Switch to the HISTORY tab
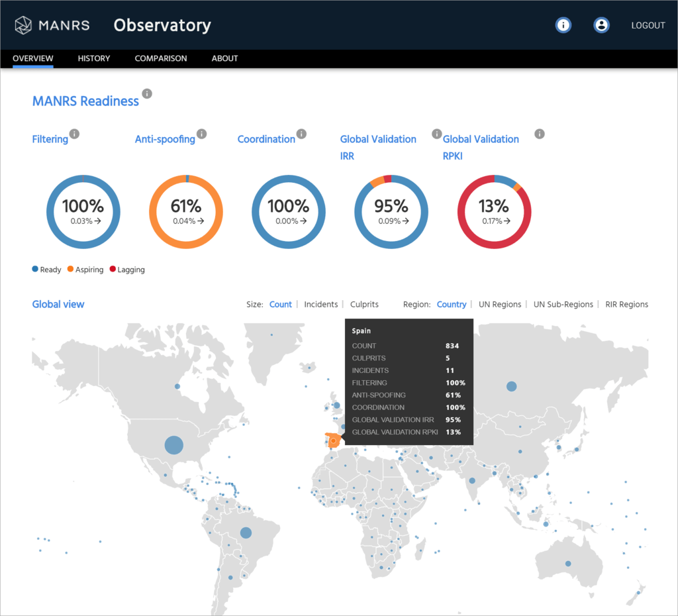 [x=93, y=58]
